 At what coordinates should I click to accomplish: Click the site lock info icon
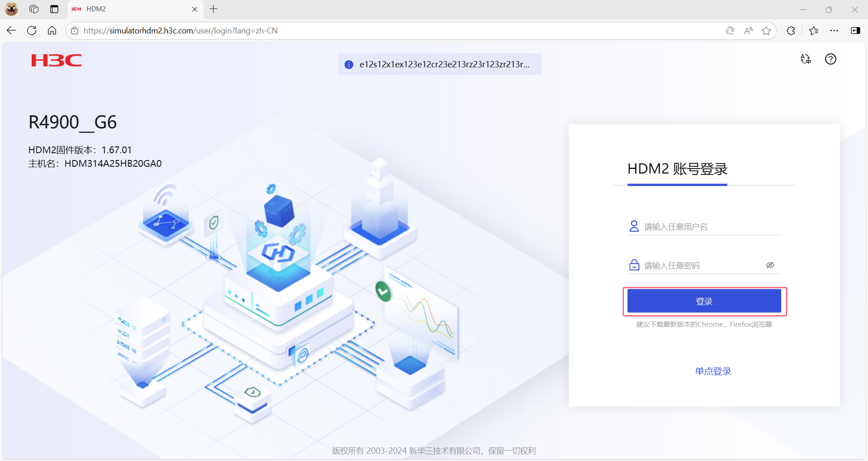pyautogui.click(x=75, y=31)
